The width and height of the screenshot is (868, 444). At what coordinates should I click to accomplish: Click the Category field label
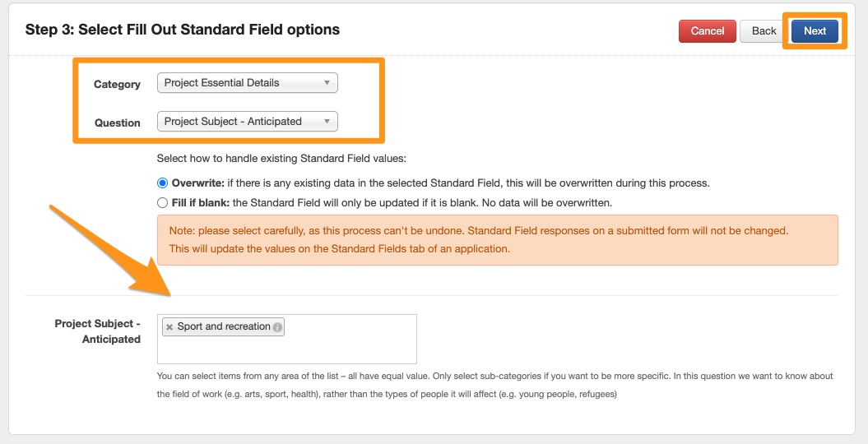118,84
